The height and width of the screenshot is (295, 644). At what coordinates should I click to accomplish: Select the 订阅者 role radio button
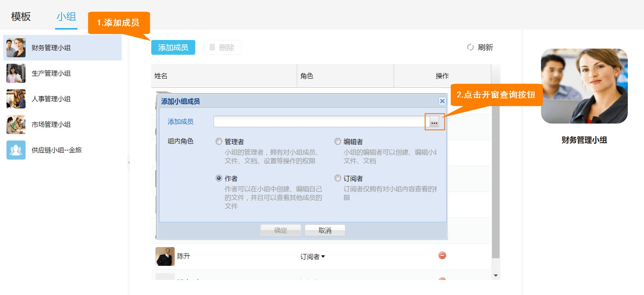pos(337,178)
